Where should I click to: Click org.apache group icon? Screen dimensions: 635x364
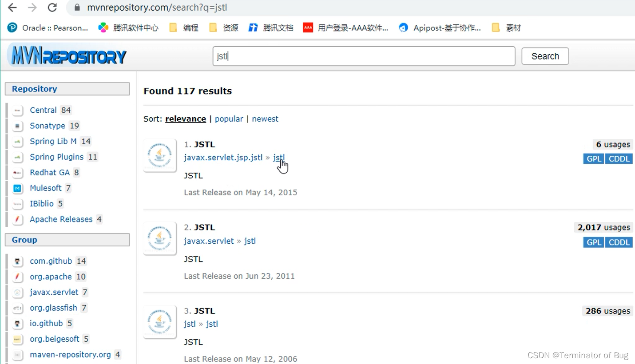(17, 277)
